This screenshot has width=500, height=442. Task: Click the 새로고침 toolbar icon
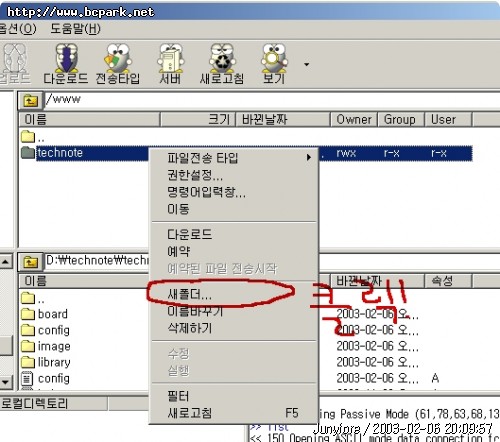coord(222,64)
